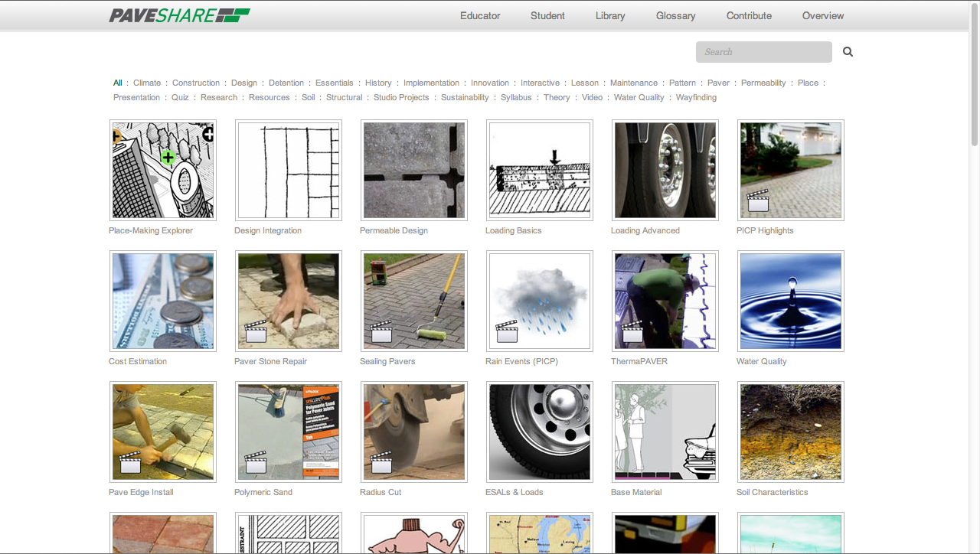This screenshot has height=554, width=980.
Task: Open the Place-Making Explorer thumbnail
Action: [x=163, y=170]
